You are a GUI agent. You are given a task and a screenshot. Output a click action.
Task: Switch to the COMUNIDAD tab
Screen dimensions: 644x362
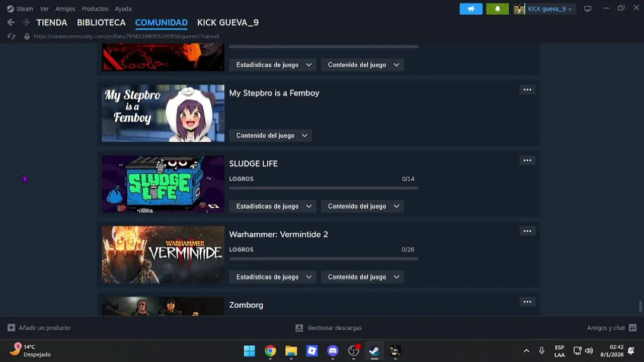coord(162,23)
